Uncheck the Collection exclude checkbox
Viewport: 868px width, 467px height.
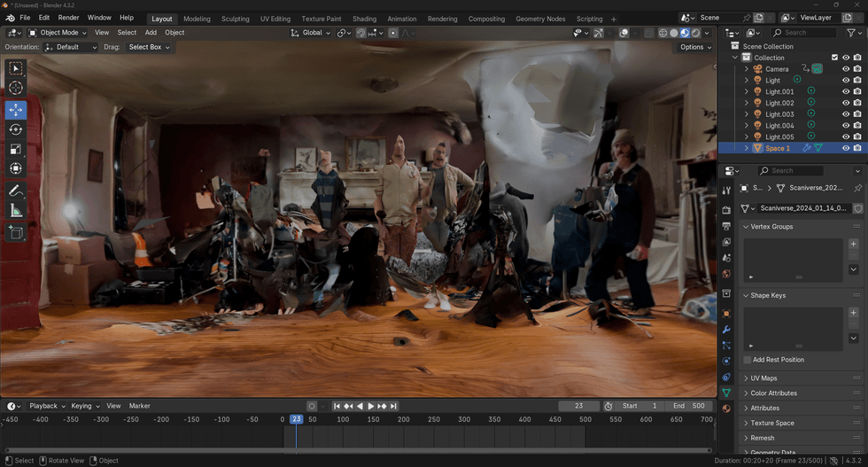pyautogui.click(x=834, y=58)
